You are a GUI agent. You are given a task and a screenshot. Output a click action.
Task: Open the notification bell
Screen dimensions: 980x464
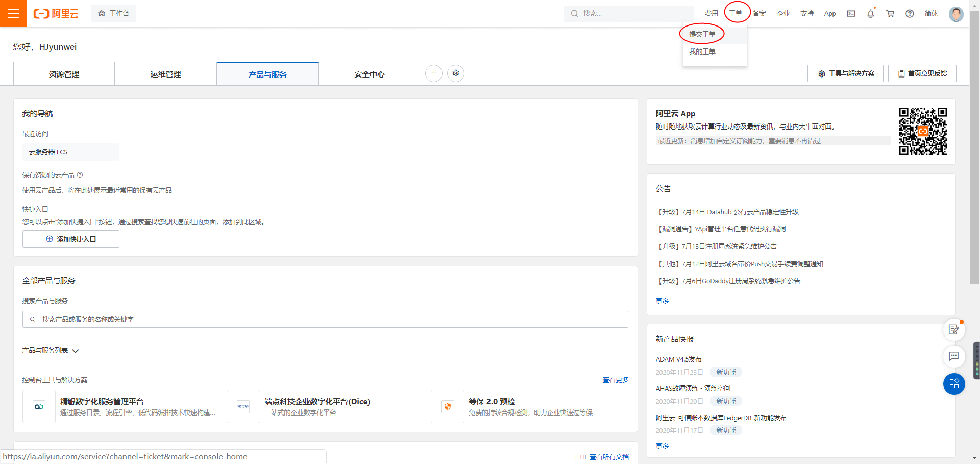point(871,14)
